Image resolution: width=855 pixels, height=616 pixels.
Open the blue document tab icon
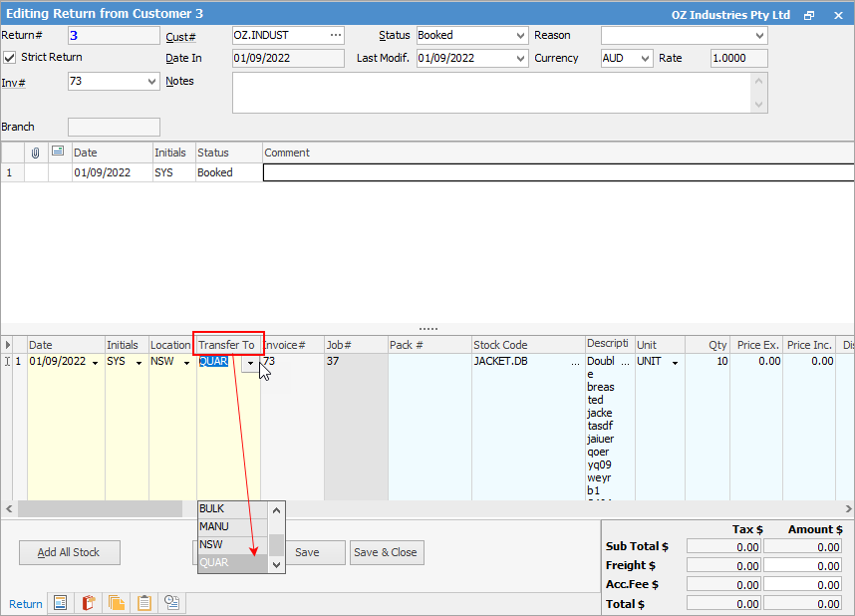(x=61, y=603)
